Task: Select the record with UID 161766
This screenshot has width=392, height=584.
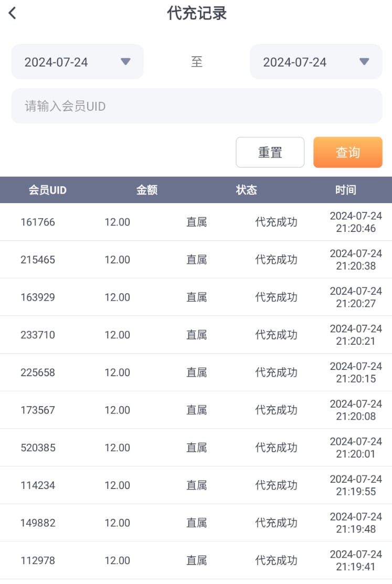Action: (x=38, y=222)
